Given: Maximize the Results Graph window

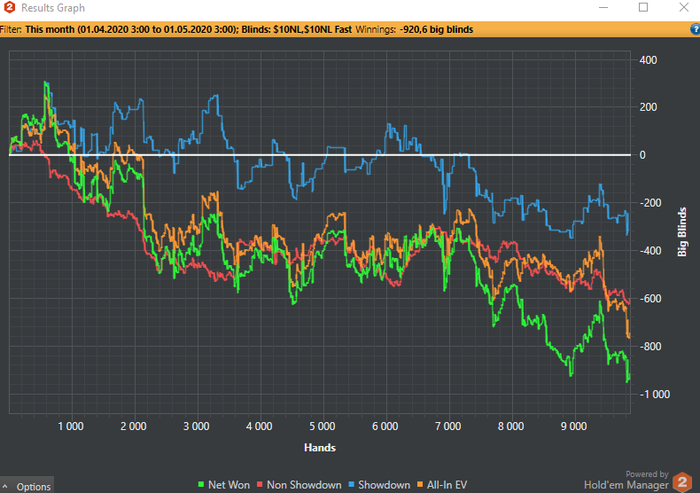Looking at the screenshot, I should click(643, 8).
